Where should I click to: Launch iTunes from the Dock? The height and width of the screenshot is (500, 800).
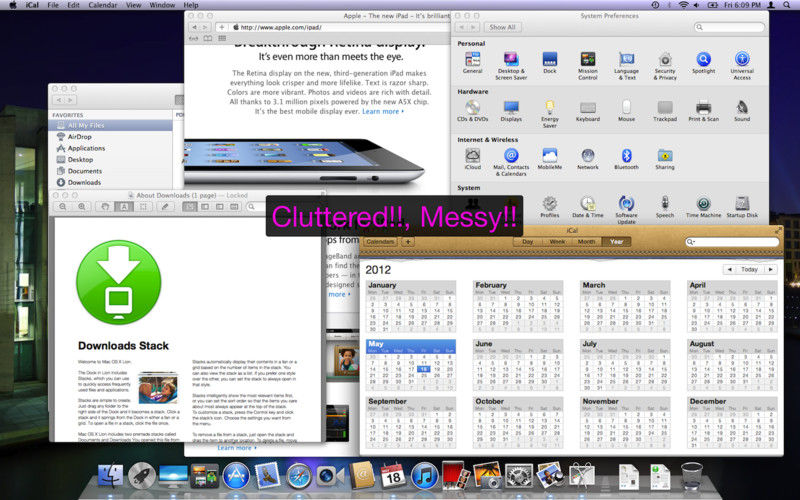coord(424,476)
